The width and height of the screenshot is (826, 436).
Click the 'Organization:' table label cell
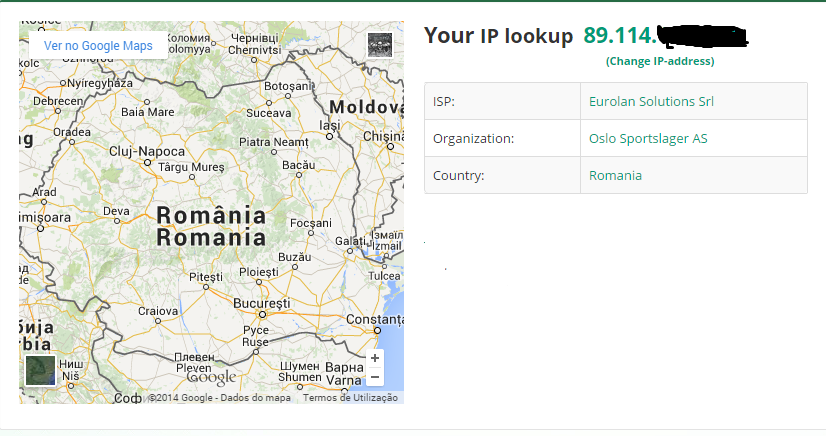tap(473, 138)
